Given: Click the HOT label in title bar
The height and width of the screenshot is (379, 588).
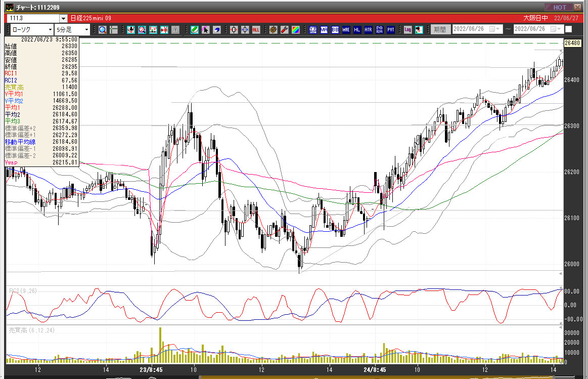Looking at the screenshot, I should (x=560, y=7).
